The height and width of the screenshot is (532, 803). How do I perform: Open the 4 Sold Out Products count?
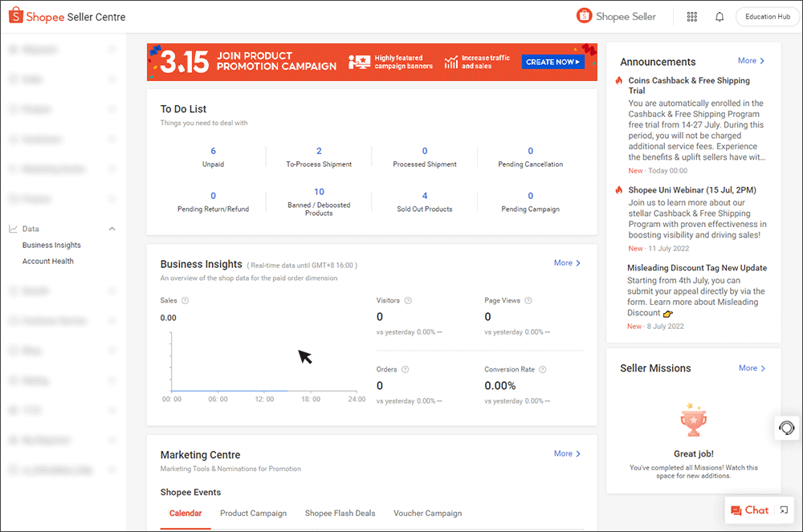(x=425, y=196)
